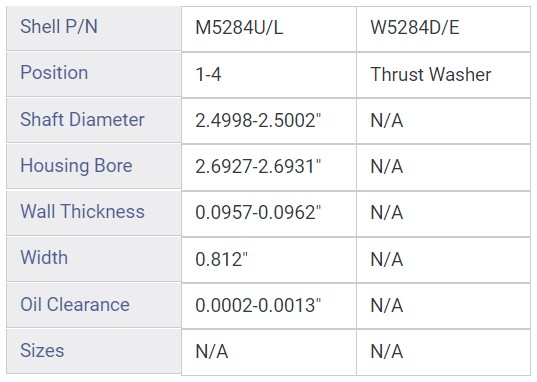Click the Thrust Washer cell
537x382 pixels.
[444, 75]
